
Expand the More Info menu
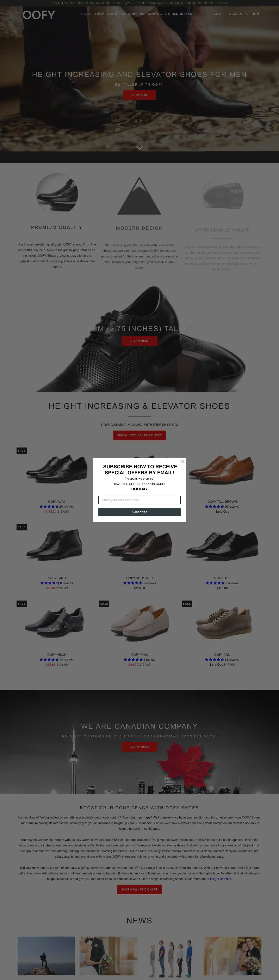pyautogui.click(x=185, y=14)
